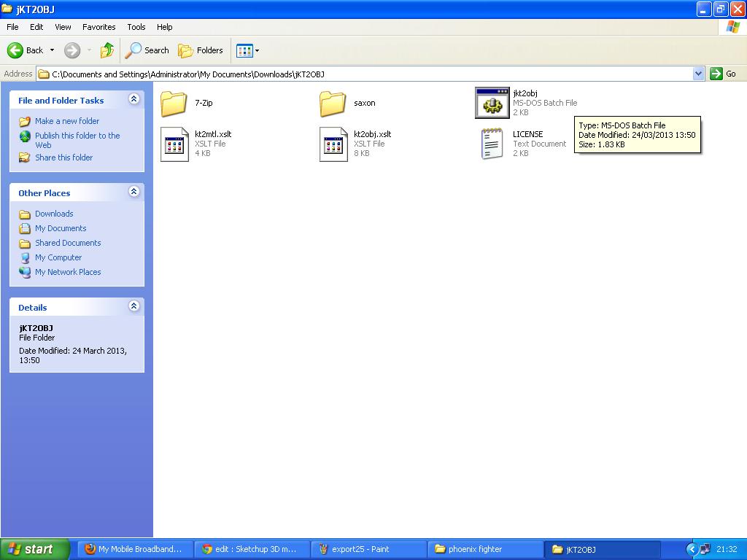Switch to the Sketchup 3D Chrome taskbar window
The width and height of the screenshot is (747, 560).
click(x=252, y=549)
